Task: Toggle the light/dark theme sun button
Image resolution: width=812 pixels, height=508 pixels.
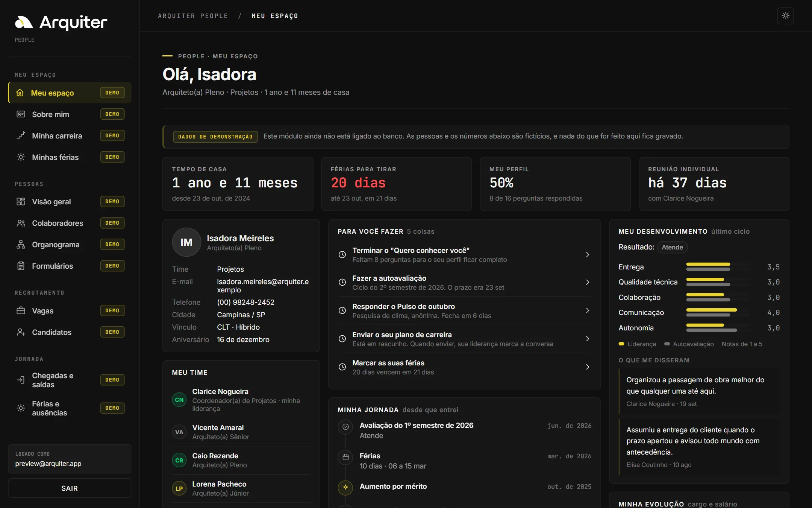Action: click(x=785, y=16)
